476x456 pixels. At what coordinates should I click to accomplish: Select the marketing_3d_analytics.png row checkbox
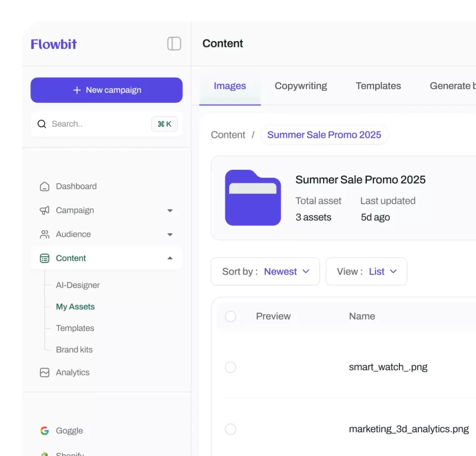pos(231,429)
